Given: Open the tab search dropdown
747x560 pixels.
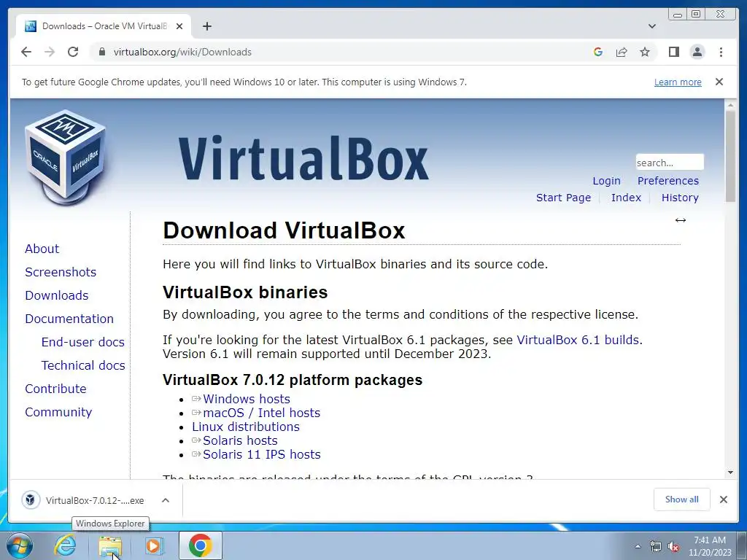Looking at the screenshot, I should point(652,26).
